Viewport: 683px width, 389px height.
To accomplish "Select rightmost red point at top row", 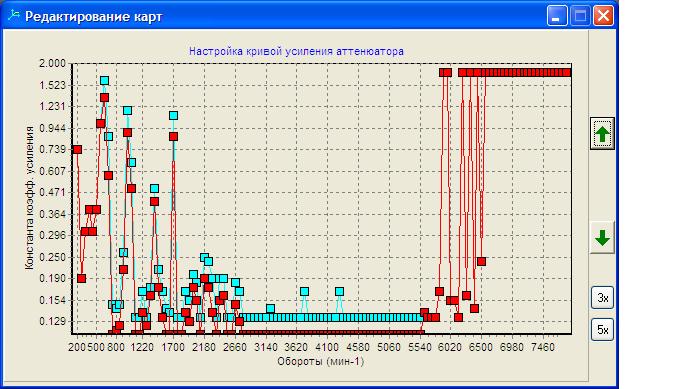I will 566,72.
